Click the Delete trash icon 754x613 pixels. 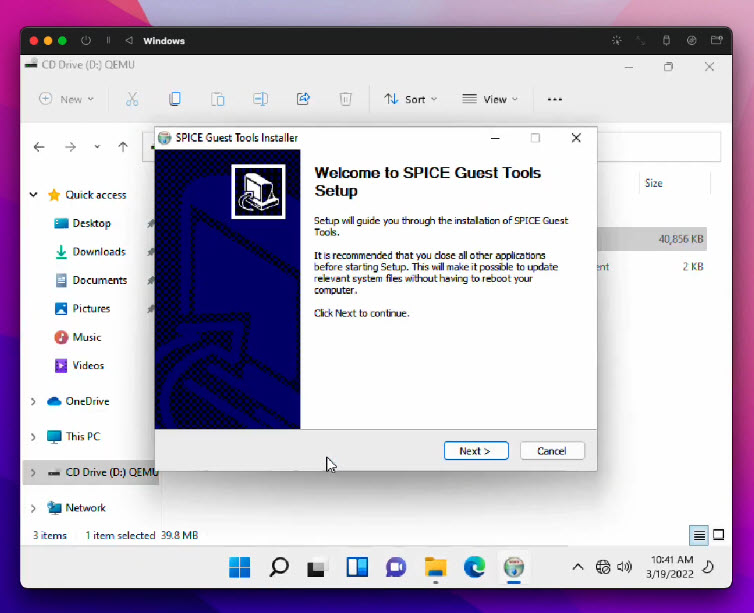click(345, 99)
